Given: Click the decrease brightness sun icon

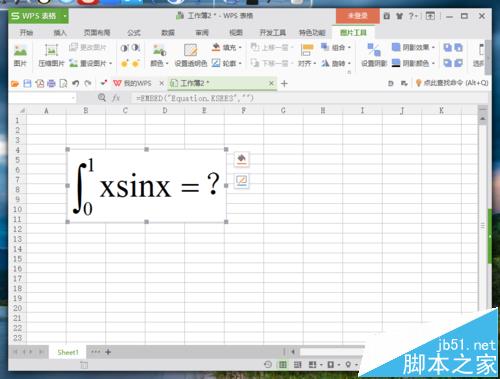Looking at the screenshot, I should pyautogui.click(x=136, y=63).
